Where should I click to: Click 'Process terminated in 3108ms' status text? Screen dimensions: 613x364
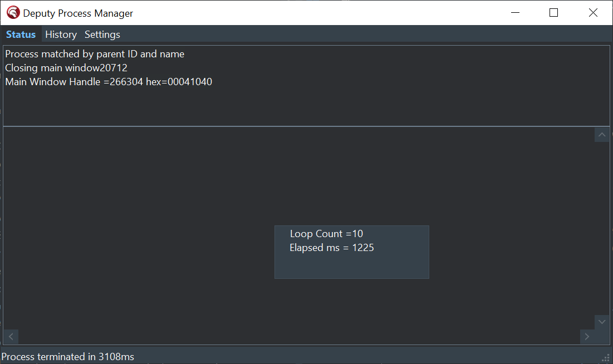(x=68, y=357)
